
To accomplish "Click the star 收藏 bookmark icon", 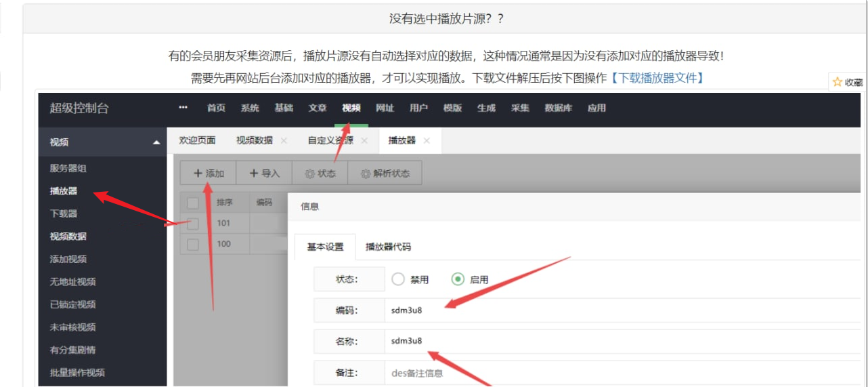I will click(x=838, y=82).
